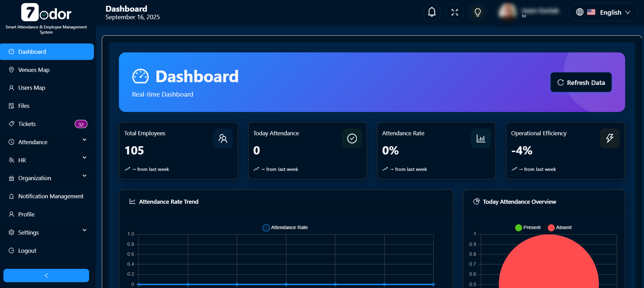
Task: Open the English language dropdown
Action: 603,12
